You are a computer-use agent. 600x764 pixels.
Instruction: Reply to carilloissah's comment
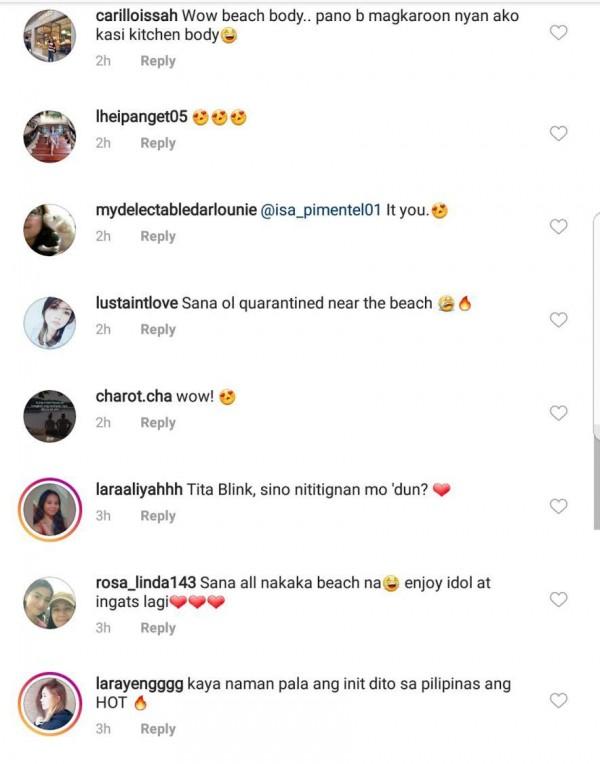coord(158,61)
